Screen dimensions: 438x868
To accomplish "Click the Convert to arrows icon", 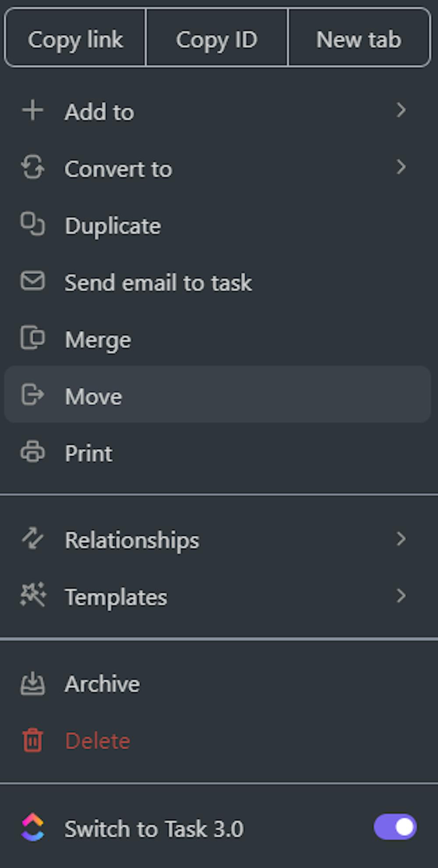I will [33, 168].
